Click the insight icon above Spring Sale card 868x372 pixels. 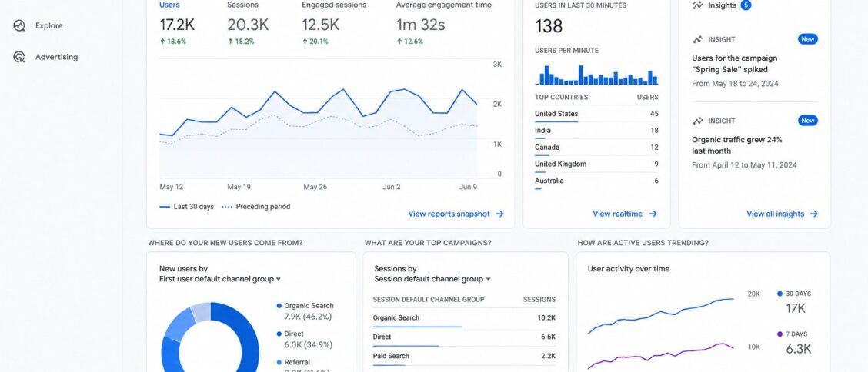697,39
